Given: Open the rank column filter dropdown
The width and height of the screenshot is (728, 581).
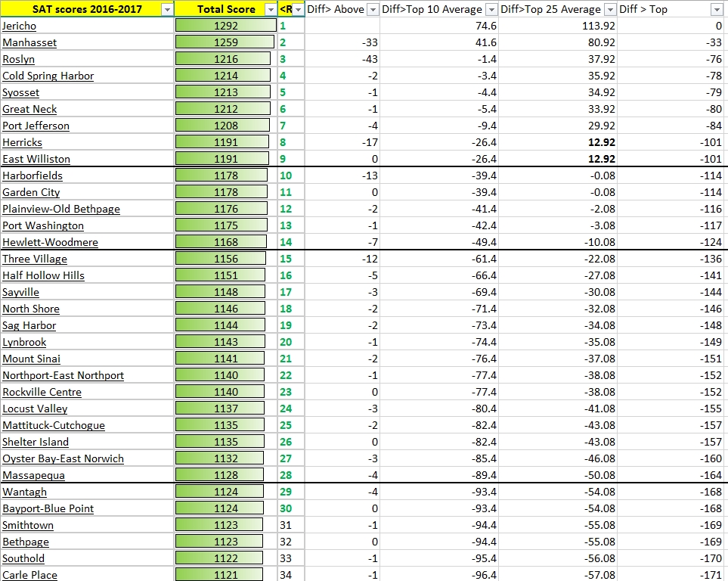Looking at the screenshot, I should click(x=298, y=9).
